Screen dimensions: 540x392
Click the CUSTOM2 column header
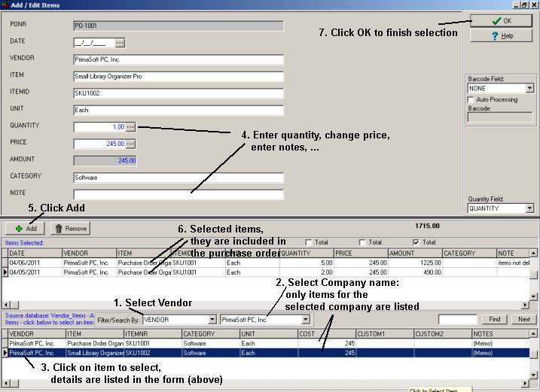(x=443, y=334)
